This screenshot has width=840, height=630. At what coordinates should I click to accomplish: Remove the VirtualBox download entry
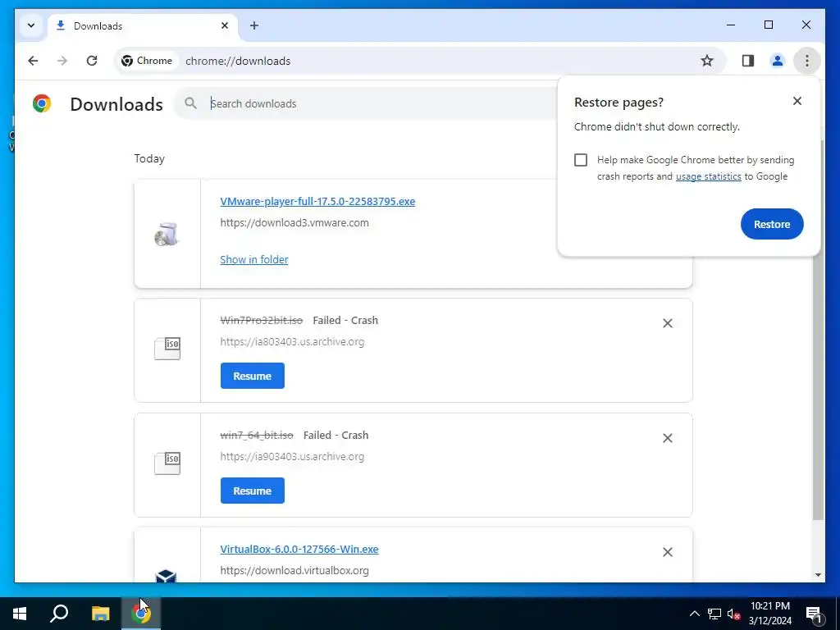(x=668, y=552)
